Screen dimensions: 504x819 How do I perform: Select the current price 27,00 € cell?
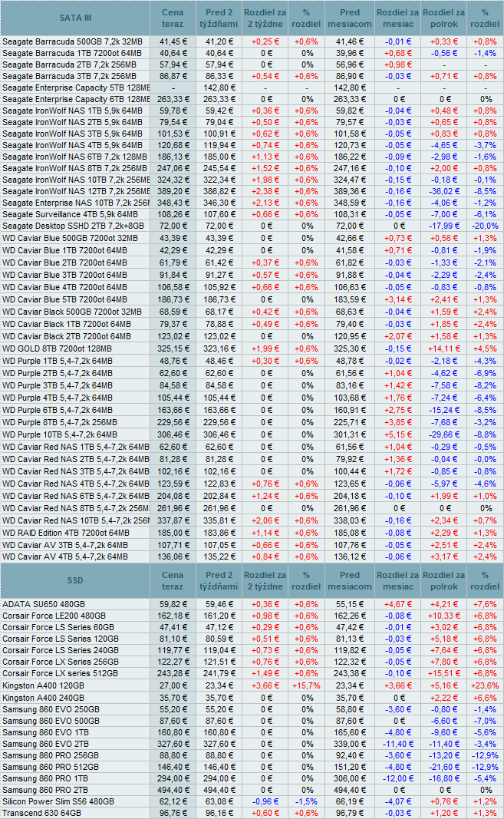click(173, 685)
